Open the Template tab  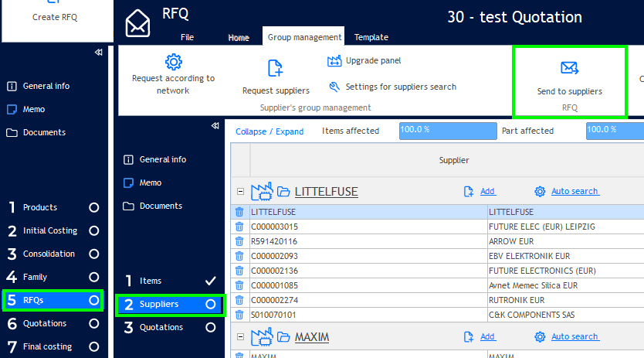coord(371,37)
